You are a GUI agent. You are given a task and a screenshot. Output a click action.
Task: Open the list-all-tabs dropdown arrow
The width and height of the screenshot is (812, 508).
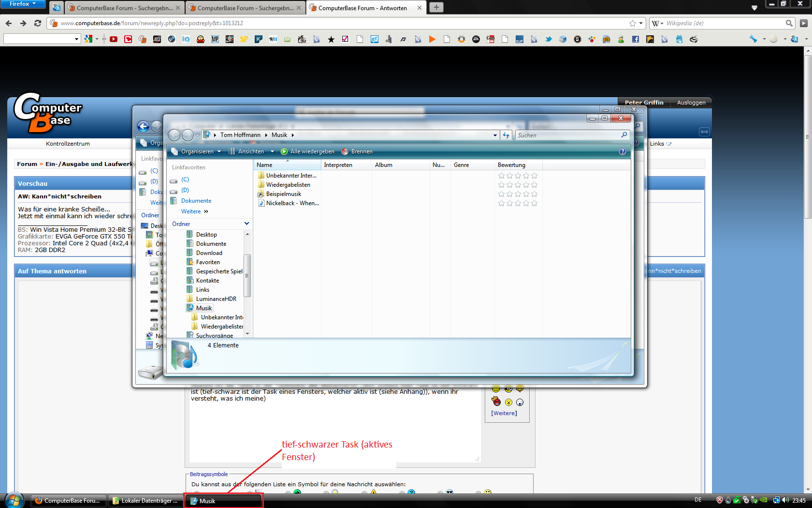[x=754, y=8]
